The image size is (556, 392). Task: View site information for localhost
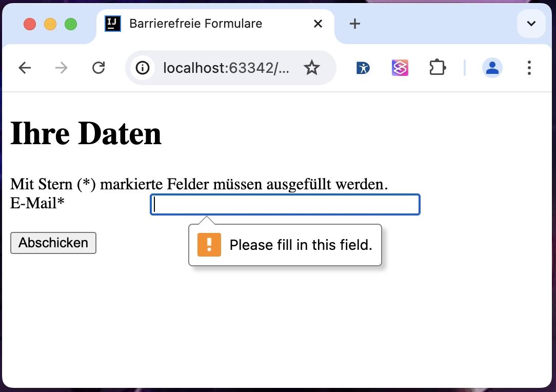pyautogui.click(x=143, y=68)
